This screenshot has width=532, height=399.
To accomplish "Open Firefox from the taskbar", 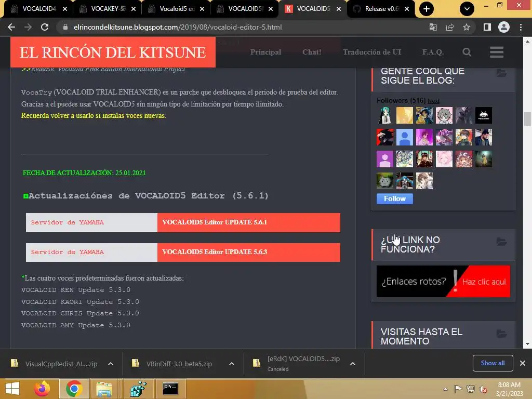I will click(42, 389).
